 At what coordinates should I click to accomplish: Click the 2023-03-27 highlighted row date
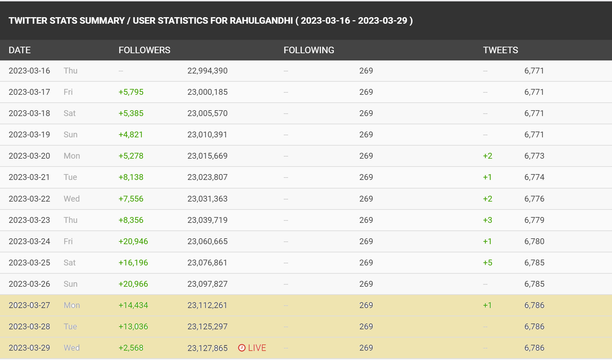click(x=29, y=305)
